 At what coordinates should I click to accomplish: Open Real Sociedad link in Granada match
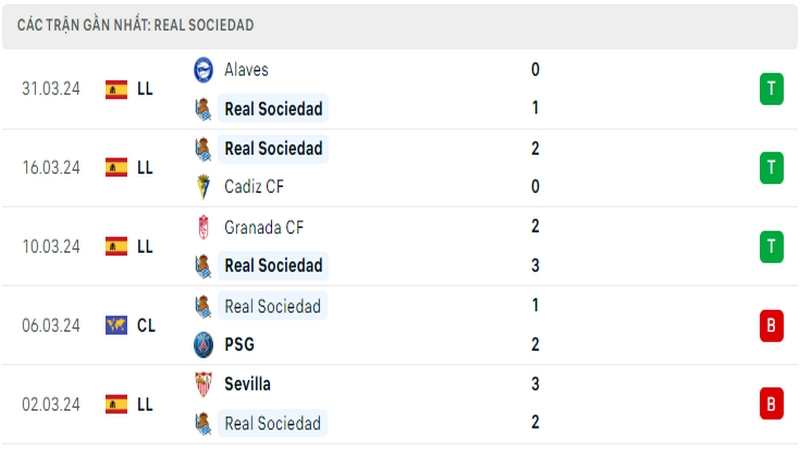pos(273,265)
